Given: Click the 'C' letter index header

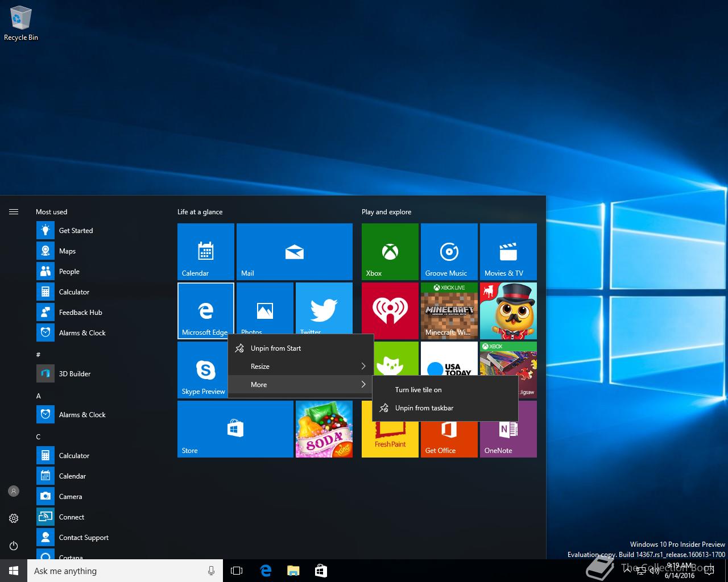Looking at the screenshot, I should (38, 436).
